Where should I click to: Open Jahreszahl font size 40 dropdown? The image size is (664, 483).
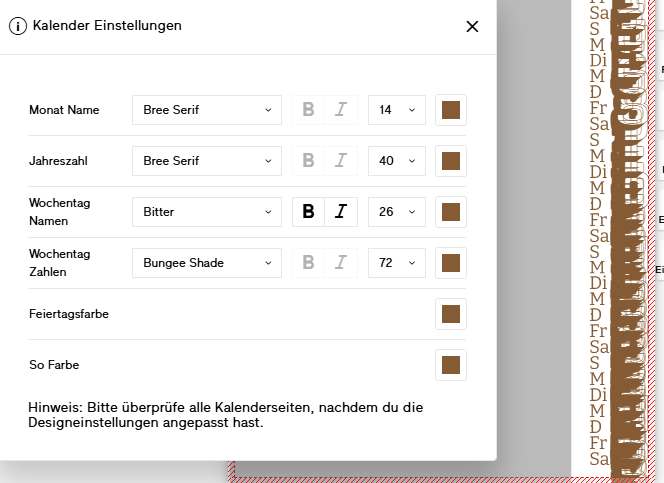[397, 161]
